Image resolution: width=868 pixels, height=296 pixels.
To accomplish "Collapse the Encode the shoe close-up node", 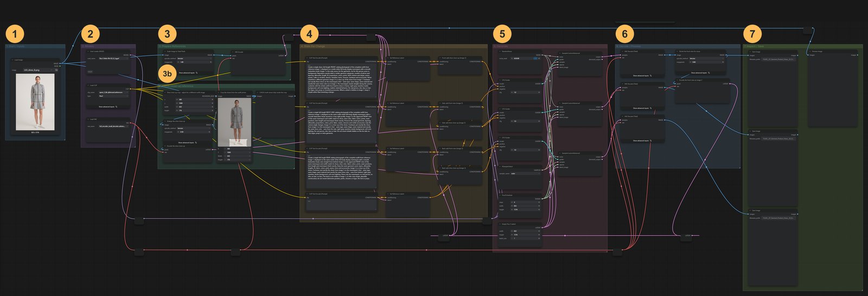I will point(165,146).
